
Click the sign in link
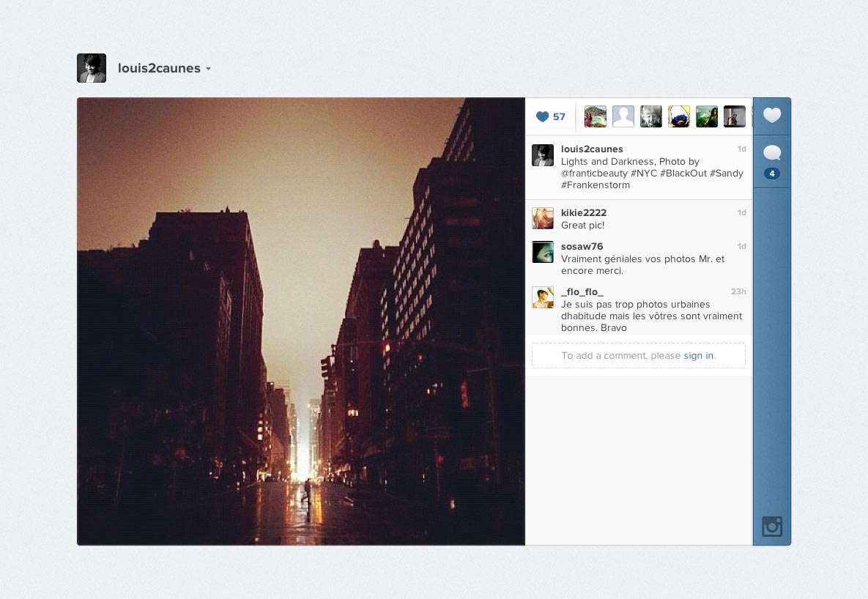tap(699, 355)
